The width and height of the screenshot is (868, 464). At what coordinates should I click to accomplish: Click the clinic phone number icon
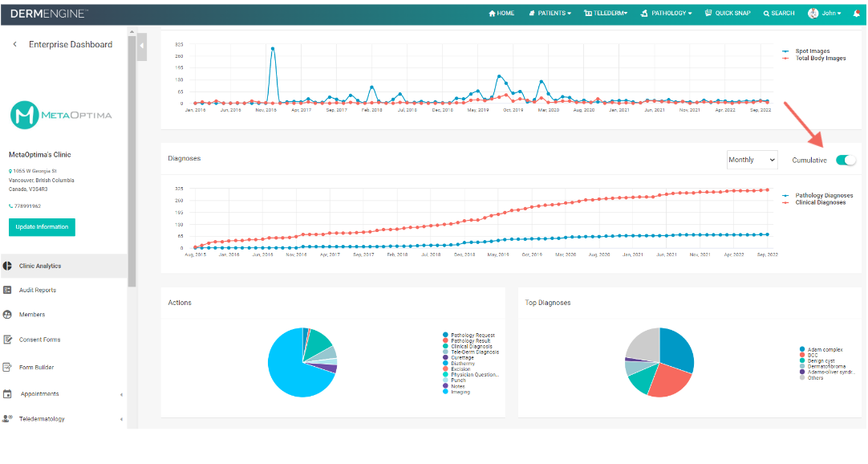tap(10, 206)
